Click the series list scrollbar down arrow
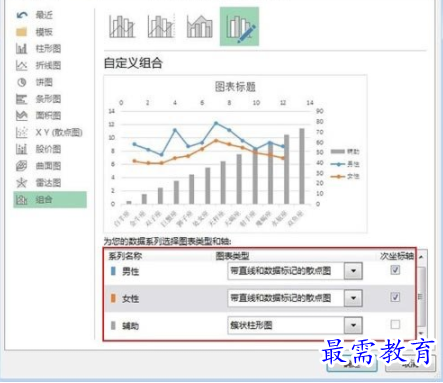443x383 pixels. click(x=421, y=333)
